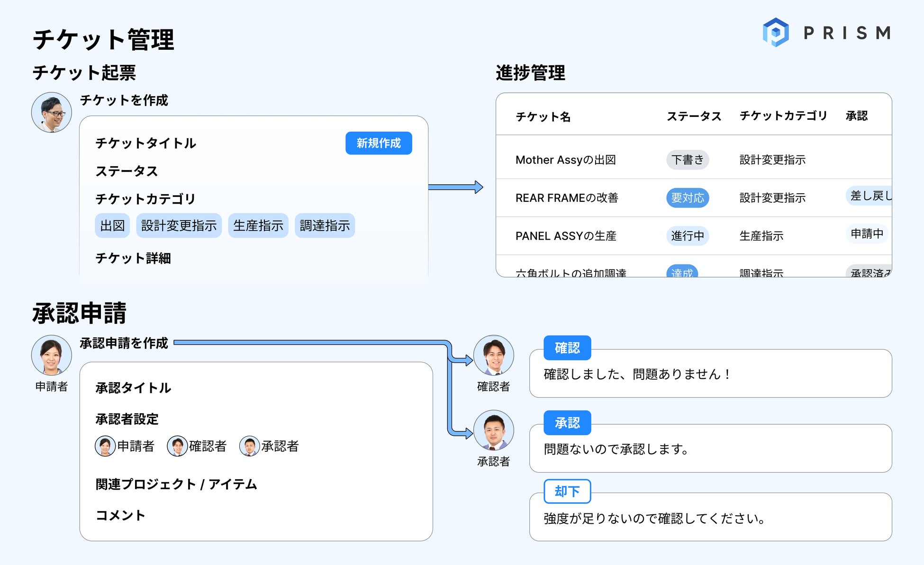Choose the 設計変更指示 category chip
Viewport: 924px width, 565px height.
coord(179,225)
